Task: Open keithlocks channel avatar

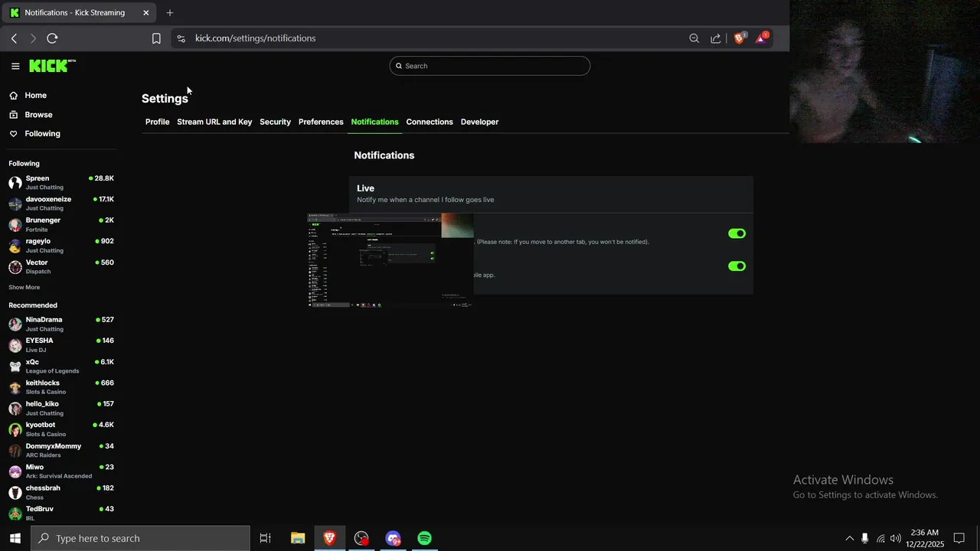Action: pyautogui.click(x=15, y=387)
